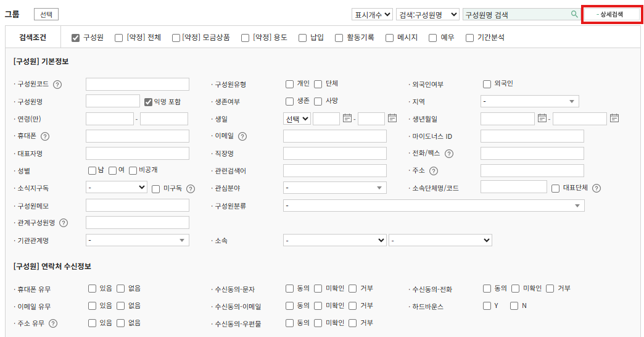Click the 관련검색어 input field
This screenshot has height=337, width=644.
click(335, 170)
